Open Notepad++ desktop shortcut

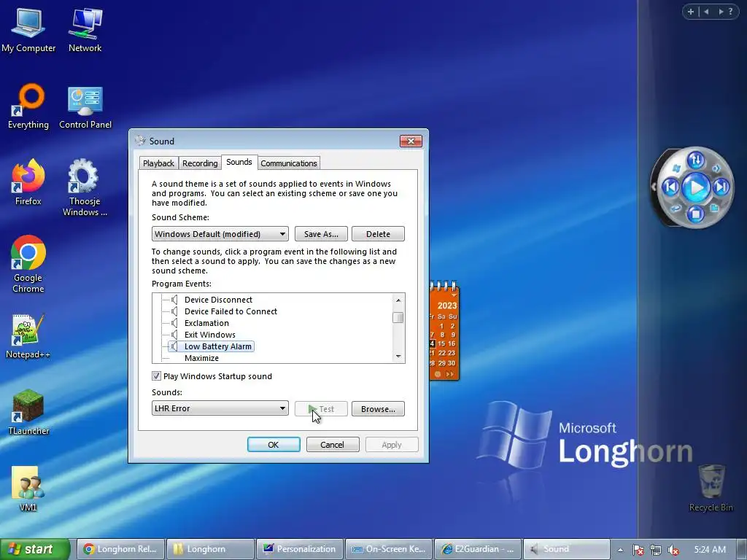tap(28, 336)
